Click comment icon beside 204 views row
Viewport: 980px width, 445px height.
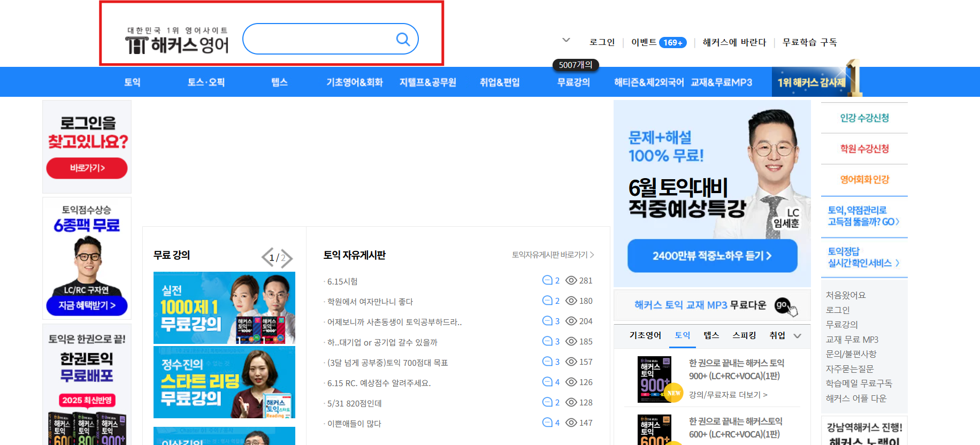(547, 320)
